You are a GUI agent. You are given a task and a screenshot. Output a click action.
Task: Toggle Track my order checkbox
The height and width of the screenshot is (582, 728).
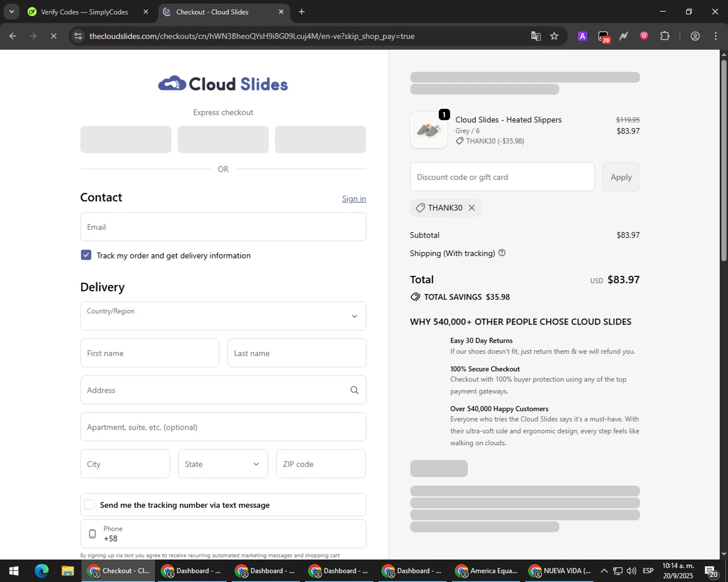tap(86, 255)
